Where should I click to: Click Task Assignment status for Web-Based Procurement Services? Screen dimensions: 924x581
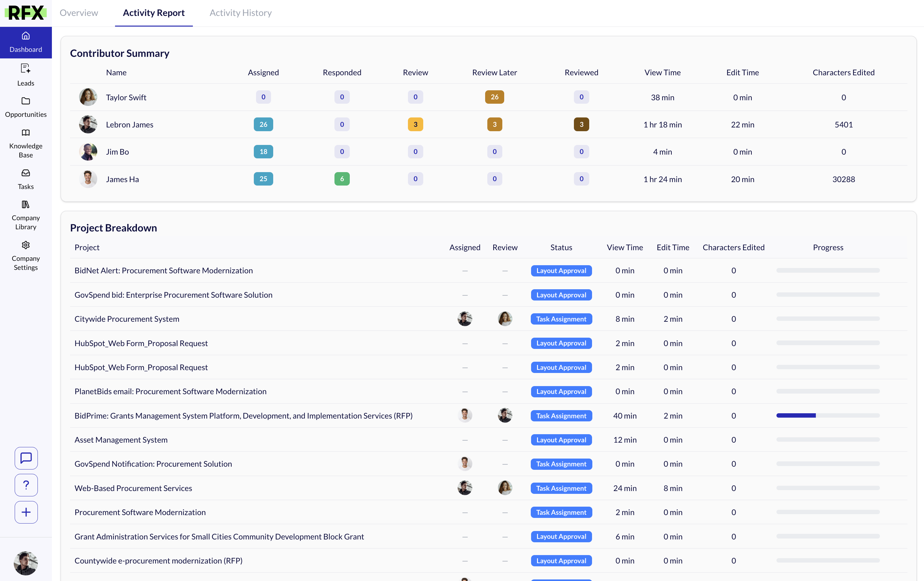pyautogui.click(x=561, y=488)
